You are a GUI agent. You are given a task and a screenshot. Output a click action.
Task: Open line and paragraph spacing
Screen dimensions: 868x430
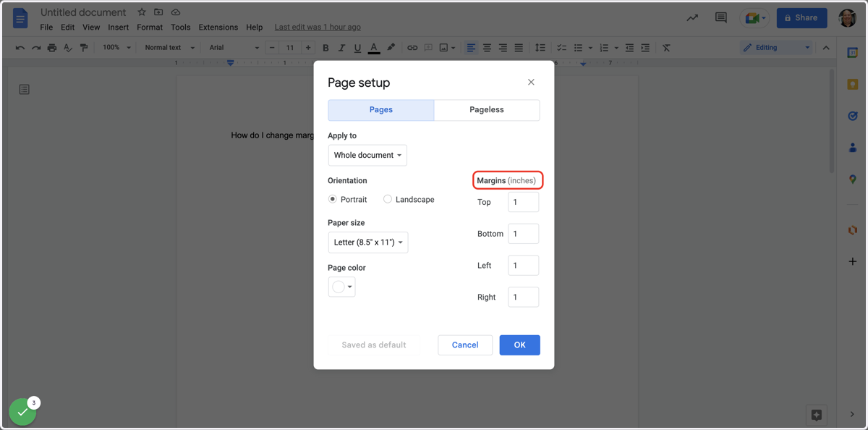click(540, 48)
